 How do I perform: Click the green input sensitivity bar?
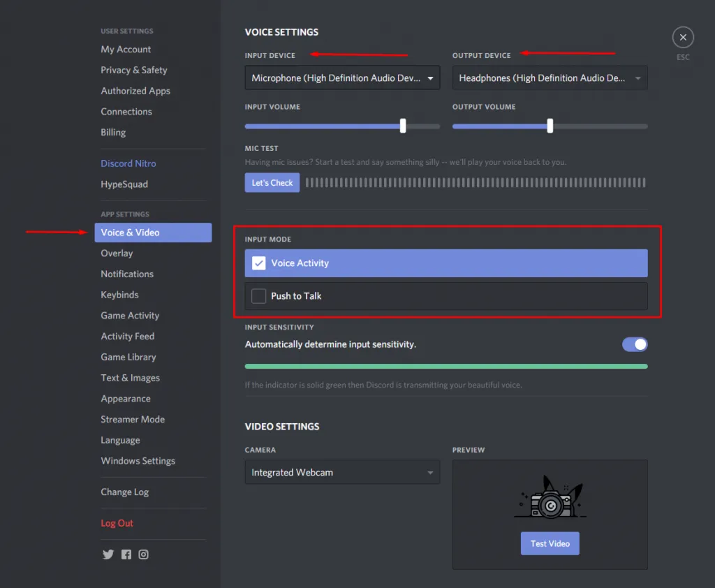click(x=446, y=367)
